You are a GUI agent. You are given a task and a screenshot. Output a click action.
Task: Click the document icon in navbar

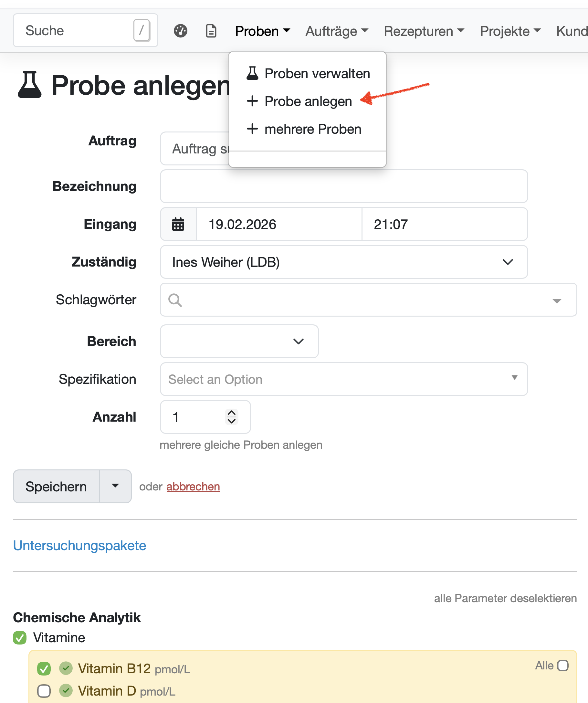[x=211, y=31]
